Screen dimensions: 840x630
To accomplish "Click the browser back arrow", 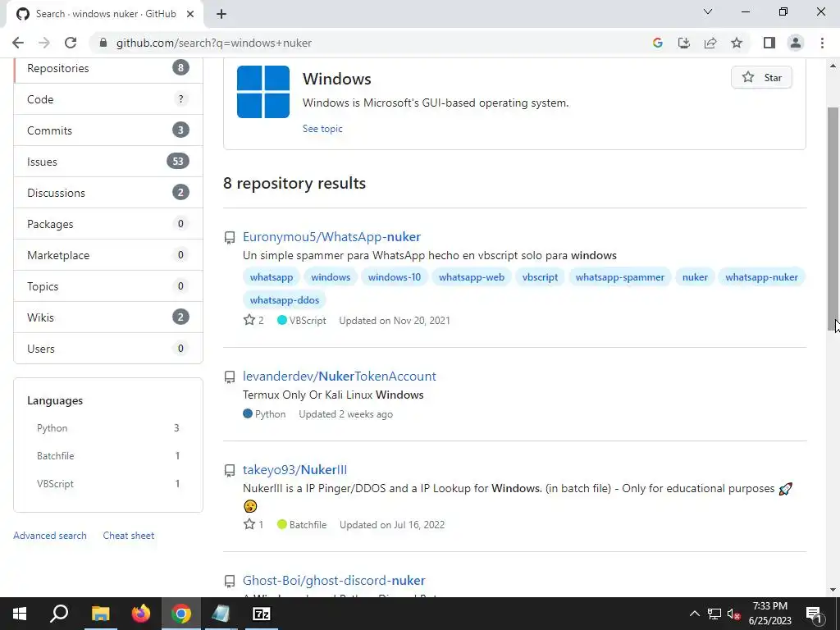I will coord(18,43).
